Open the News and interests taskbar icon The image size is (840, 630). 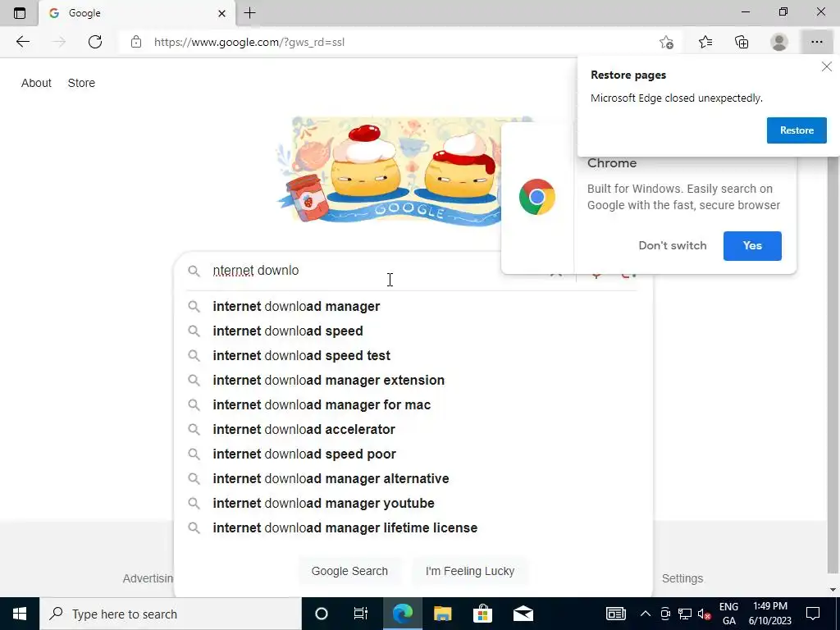pos(615,614)
